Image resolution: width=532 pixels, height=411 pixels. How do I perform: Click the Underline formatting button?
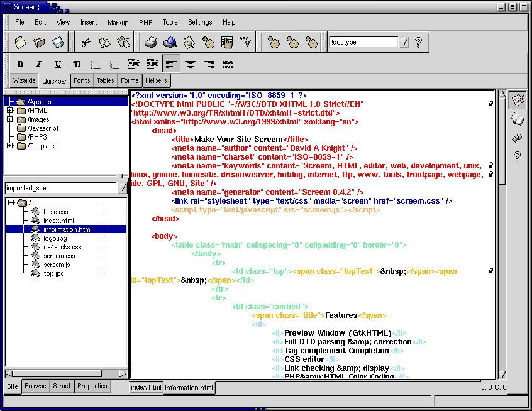point(58,63)
